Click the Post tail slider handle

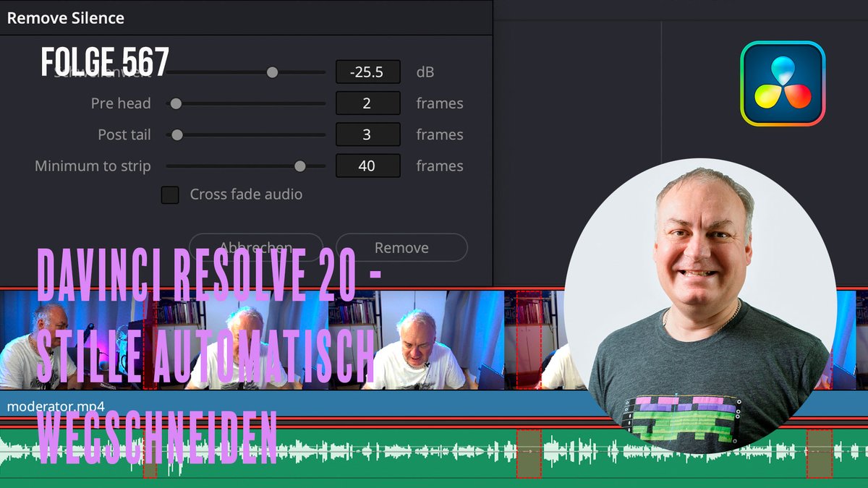[x=176, y=134]
